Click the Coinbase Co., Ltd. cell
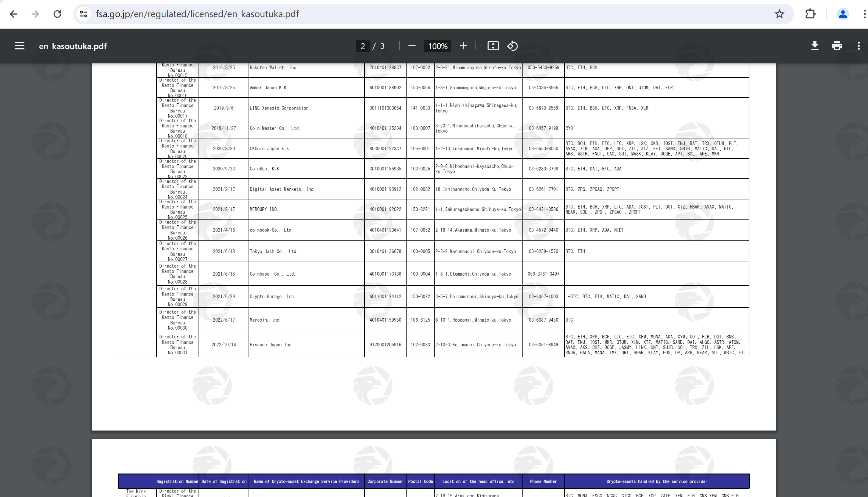 307,274
